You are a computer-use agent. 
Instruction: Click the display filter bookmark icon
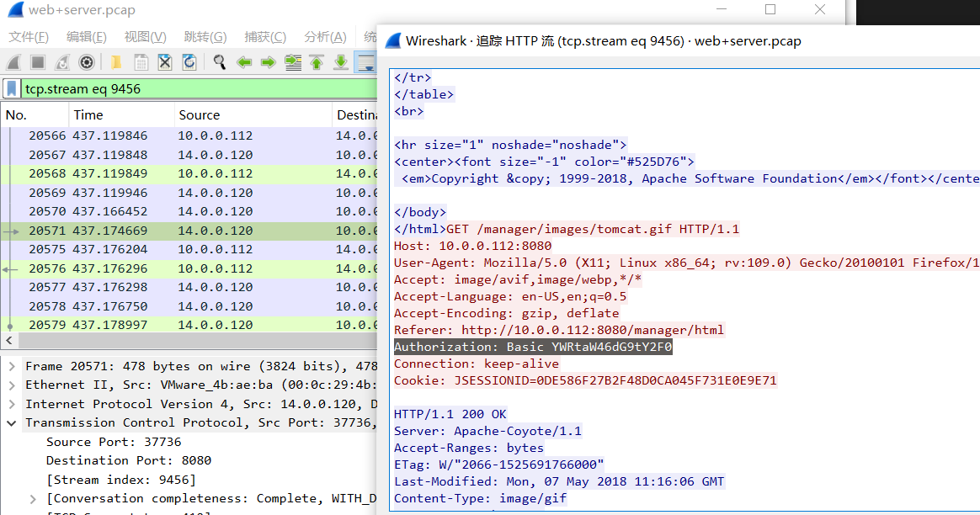[12, 88]
